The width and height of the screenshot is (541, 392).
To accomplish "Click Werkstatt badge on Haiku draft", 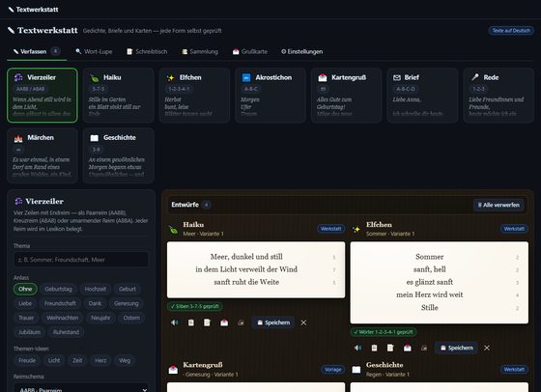I will (330, 229).
